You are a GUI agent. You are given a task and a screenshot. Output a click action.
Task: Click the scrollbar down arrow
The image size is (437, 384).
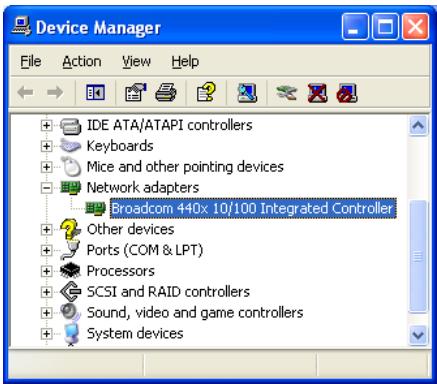[x=418, y=335]
